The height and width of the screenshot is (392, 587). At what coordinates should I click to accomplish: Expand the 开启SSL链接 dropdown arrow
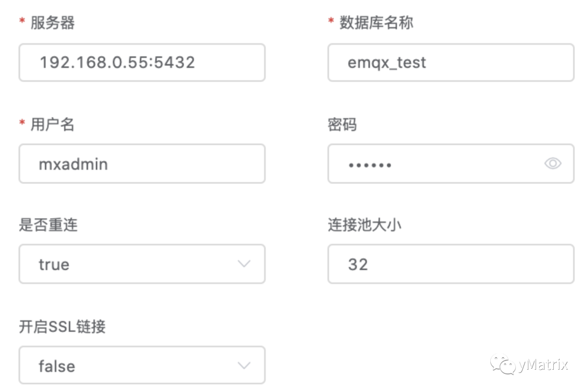tap(244, 365)
